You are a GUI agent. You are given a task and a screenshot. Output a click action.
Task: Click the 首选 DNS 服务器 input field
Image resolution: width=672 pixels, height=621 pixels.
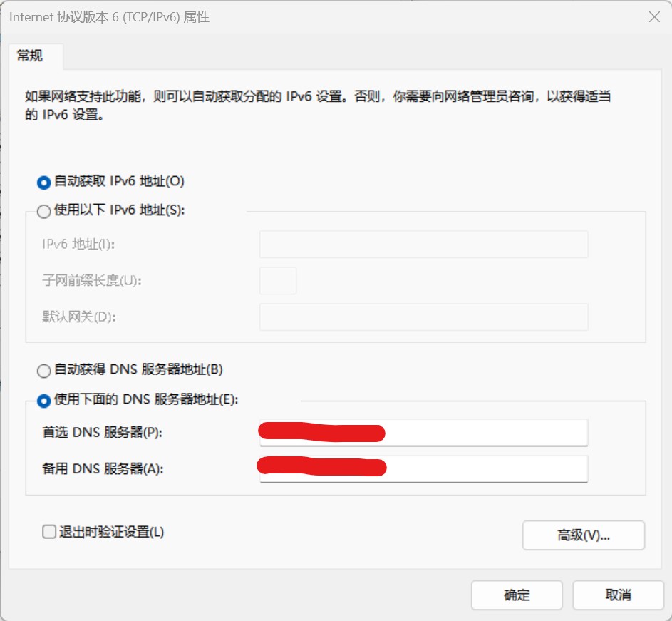pyautogui.click(x=485, y=433)
